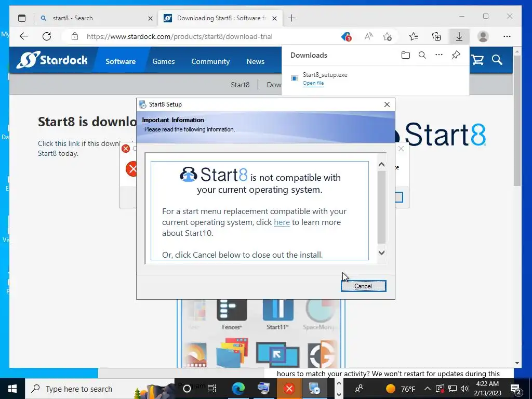
Task: Add this page to favorites
Action: coord(387,36)
